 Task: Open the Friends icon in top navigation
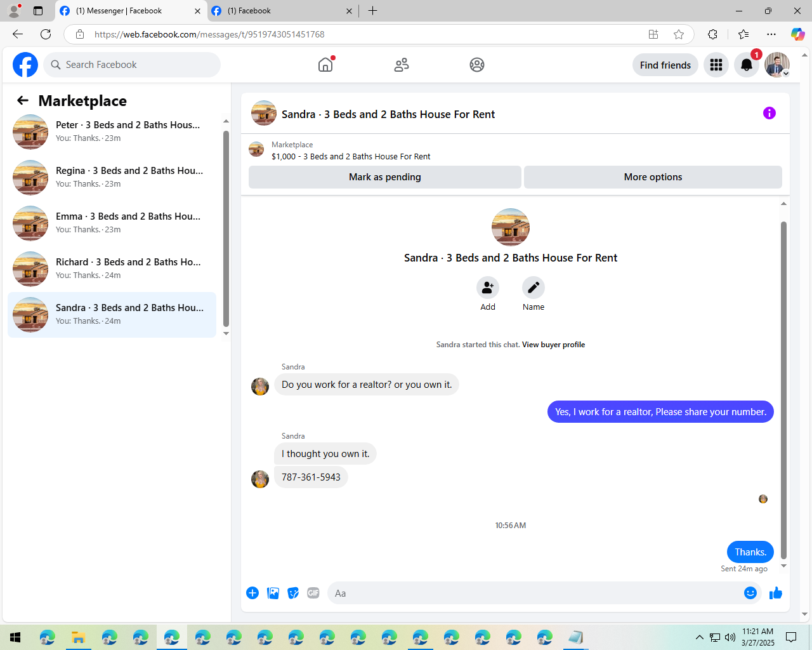pyautogui.click(x=402, y=65)
